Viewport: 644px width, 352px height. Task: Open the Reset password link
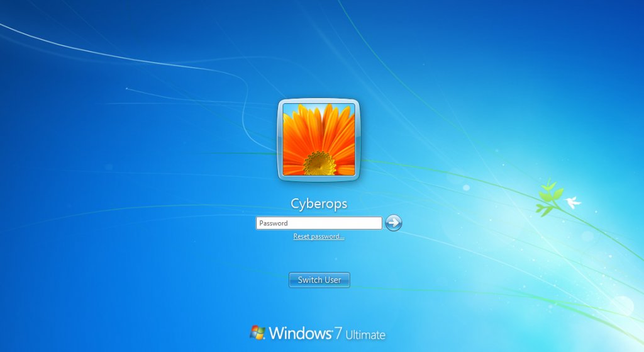(x=319, y=236)
